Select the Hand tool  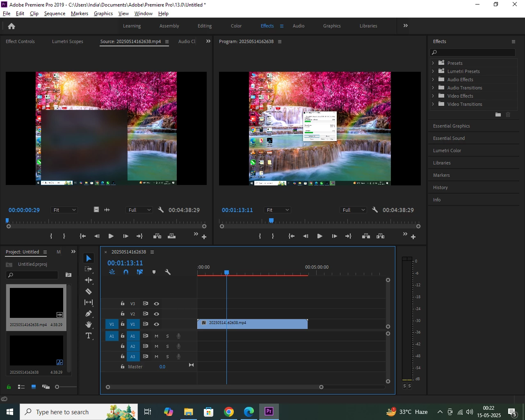tap(89, 324)
